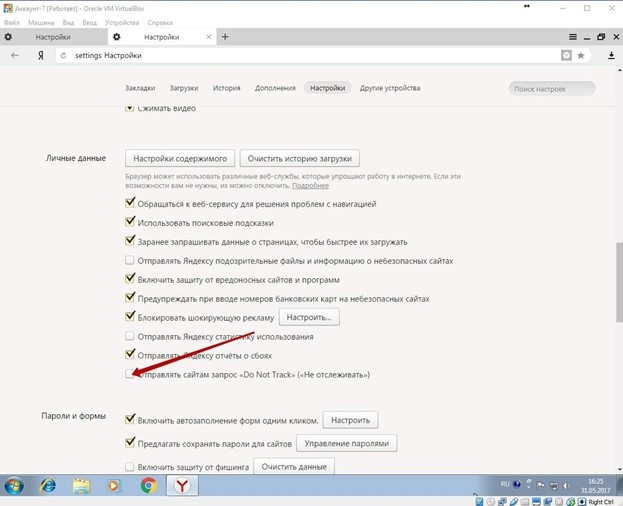
Task: Launch Google Chrome from taskbar
Action: (149, 485)
